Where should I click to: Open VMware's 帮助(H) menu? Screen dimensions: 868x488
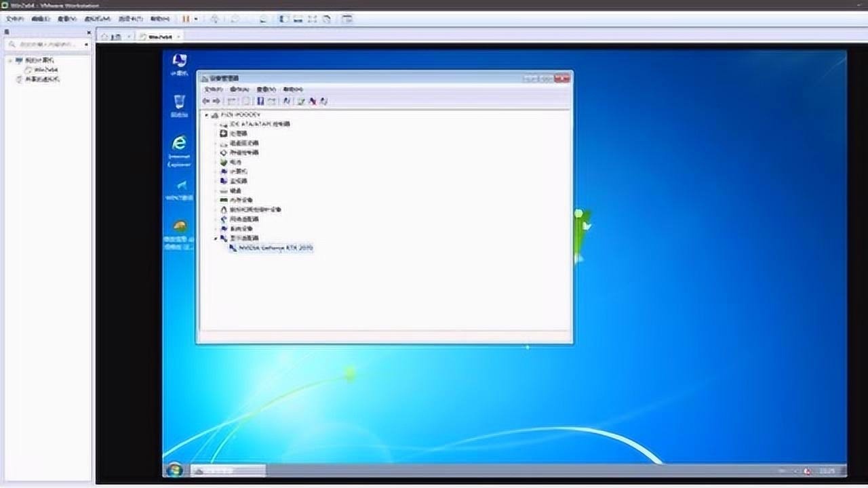pos(160,19)
